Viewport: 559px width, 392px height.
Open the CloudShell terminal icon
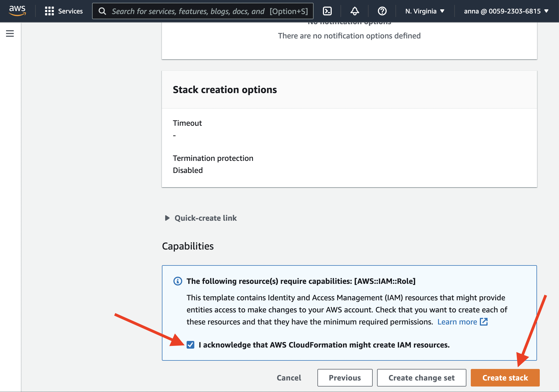click(x=327, y=11)
